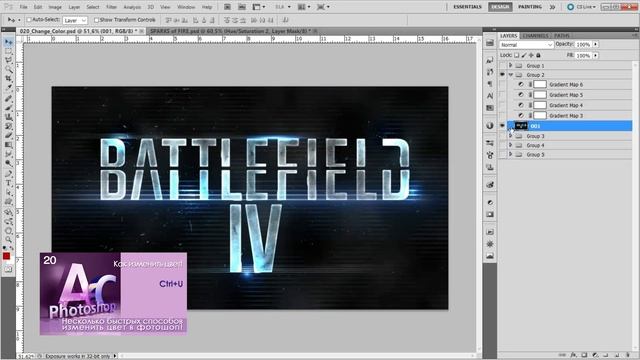Open Auto-Select Layer dropdown
This screenshot has width=640, height=360.
coord(75,20)
